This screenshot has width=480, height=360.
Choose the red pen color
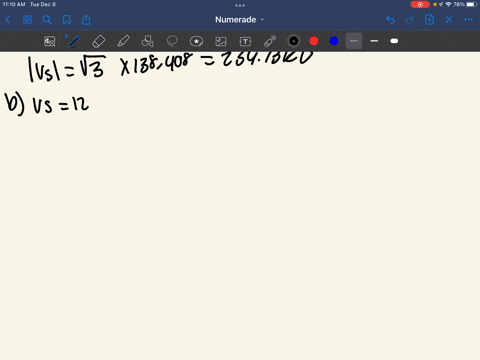click(314, 41)
